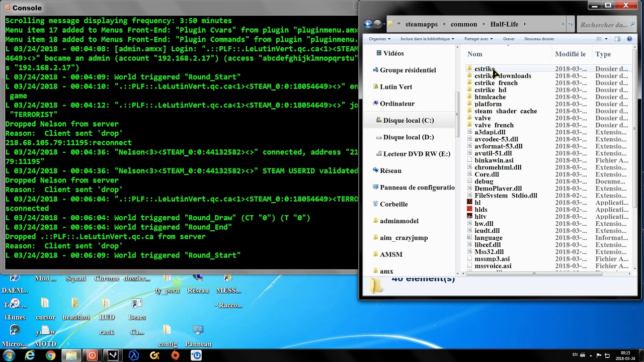
Task: Go back in the Explorer window
Action: (368, 24)
